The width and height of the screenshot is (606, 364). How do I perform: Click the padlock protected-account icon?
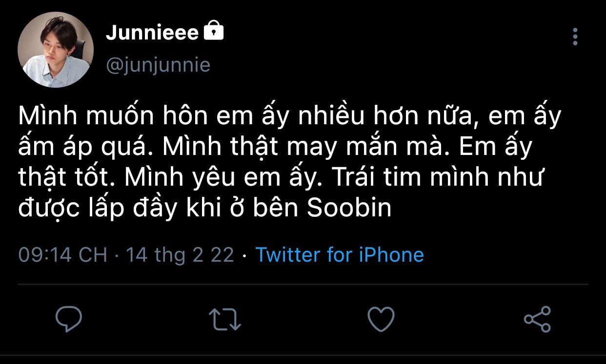[213, 31]
